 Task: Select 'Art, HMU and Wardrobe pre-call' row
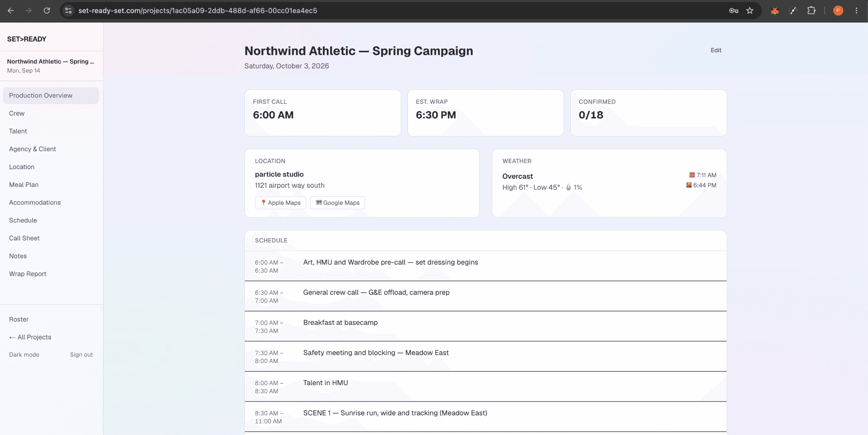(x=486, y=266)
